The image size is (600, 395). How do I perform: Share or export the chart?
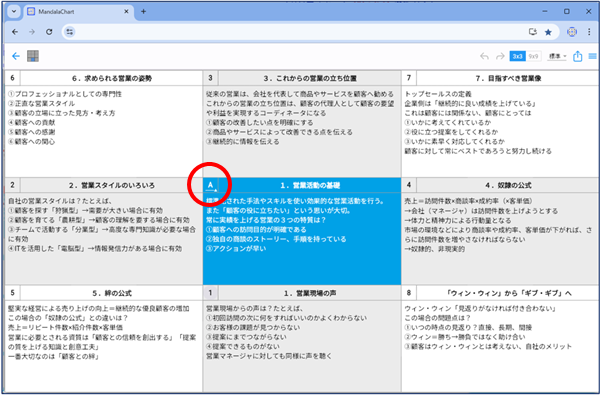coord(577,56)
